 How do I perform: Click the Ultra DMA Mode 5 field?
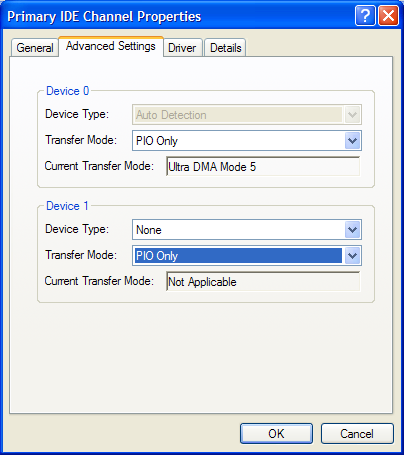point(263,166)
